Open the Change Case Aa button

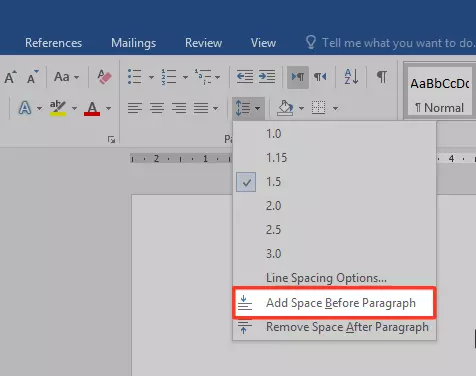[x=62, y=77]
